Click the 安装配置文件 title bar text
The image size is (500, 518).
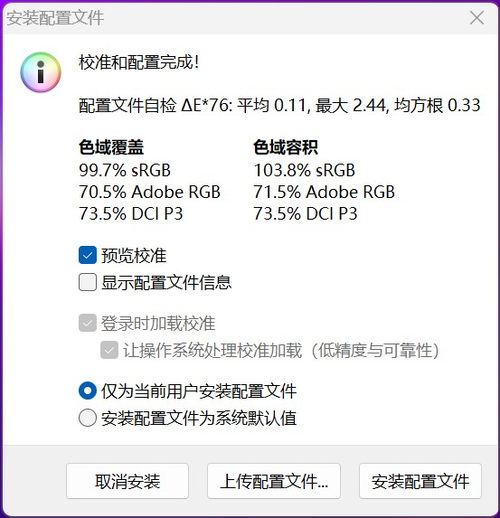[55, 18]
